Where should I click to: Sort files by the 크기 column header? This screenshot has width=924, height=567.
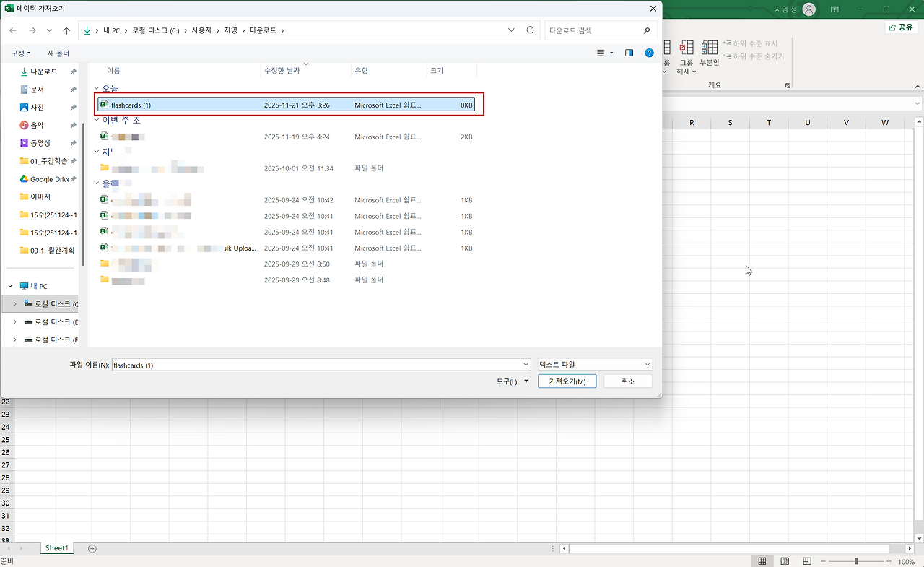[437, 70]
